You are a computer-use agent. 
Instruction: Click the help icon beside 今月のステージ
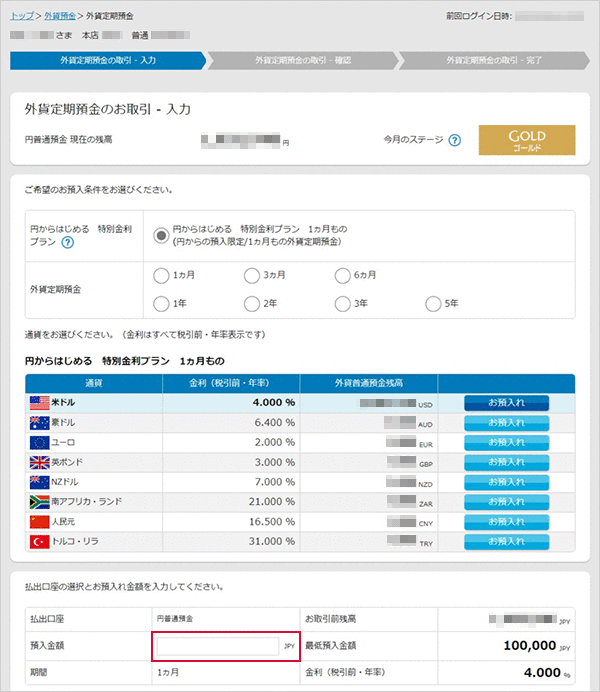(x=455, y=140)
